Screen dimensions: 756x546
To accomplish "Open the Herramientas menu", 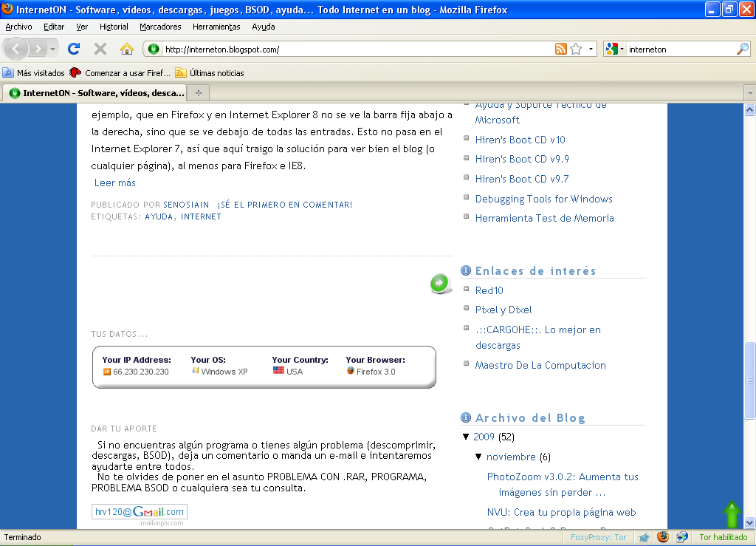I will click(x=216, y=27).
